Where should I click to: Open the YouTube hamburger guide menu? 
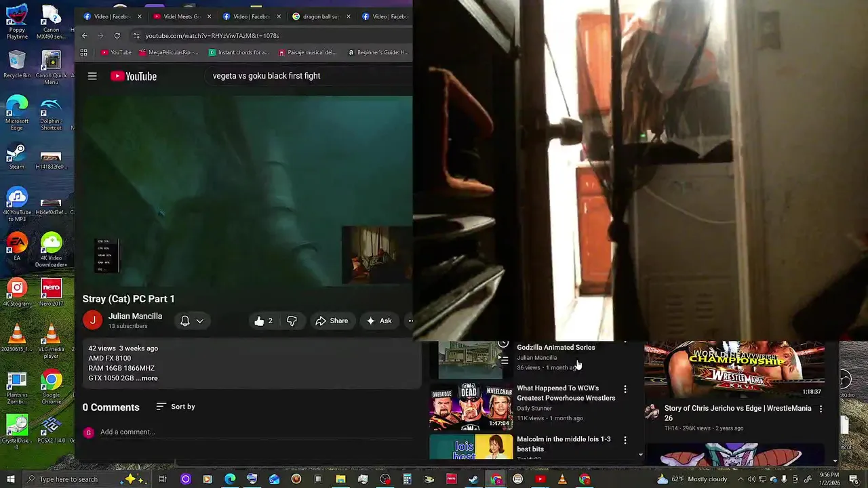tap(92, 76)
